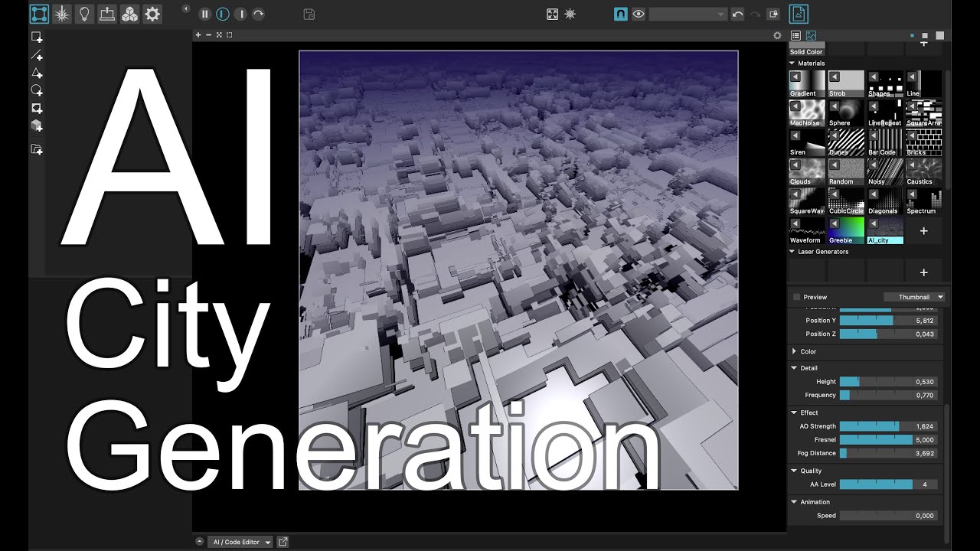The height and width of the screenshot is (551, 980).
Task: Adjust the Fog Distance slider
Action: tap(888, 453)
